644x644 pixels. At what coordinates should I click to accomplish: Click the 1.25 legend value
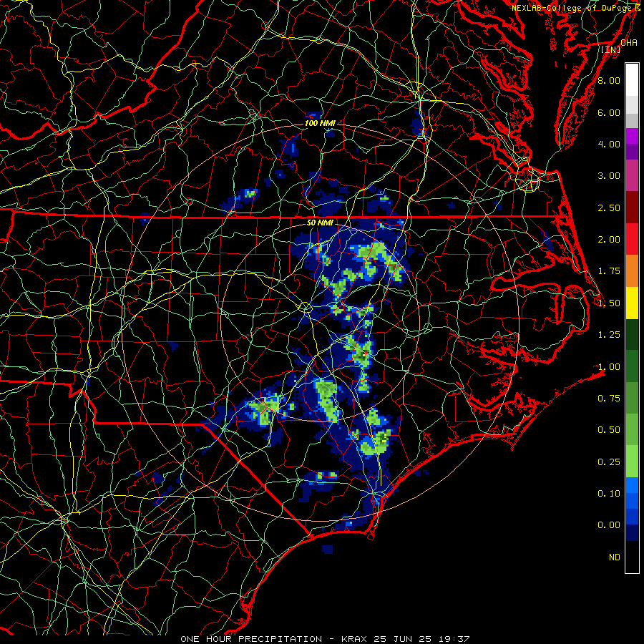point(609,335)
